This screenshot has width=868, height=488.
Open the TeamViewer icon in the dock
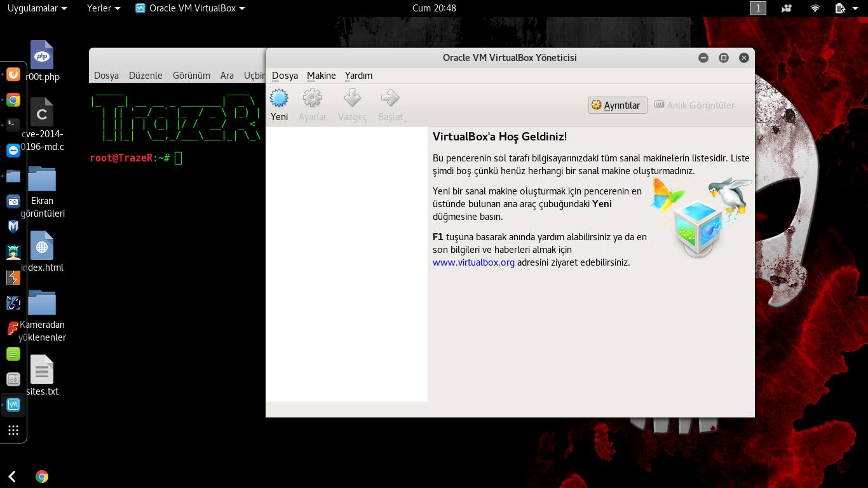13,151
